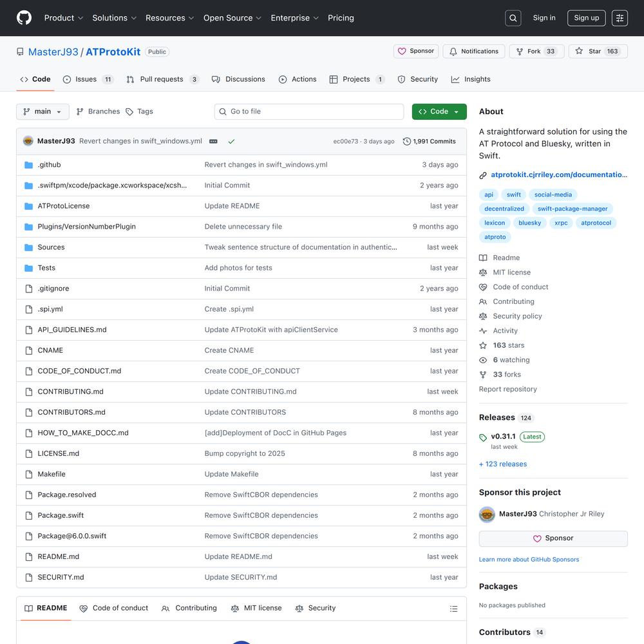This screenshot has height=644, width=644.
Task: Click the MIT license scale icon in About
Action: tap(483, 272)
